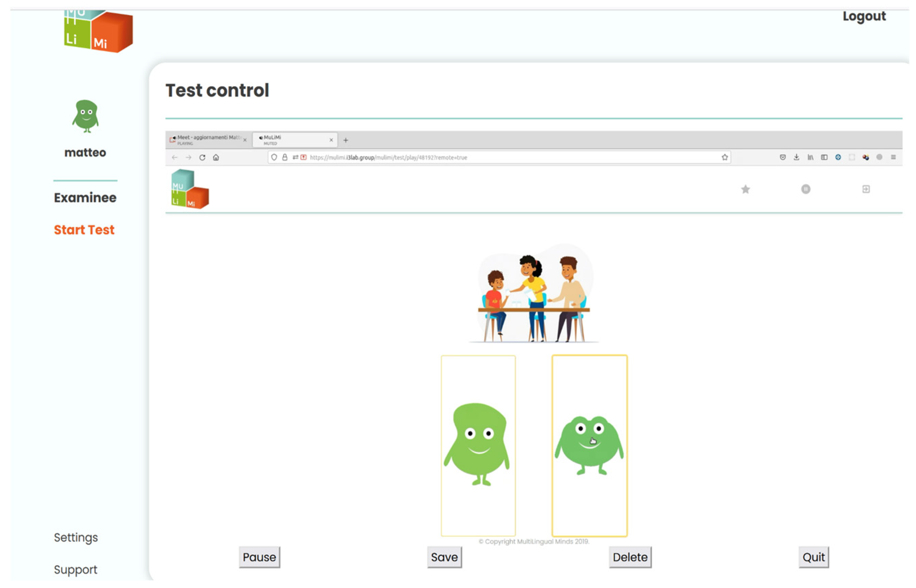The width and height of the screenshot is (916, 588).
Task: Open Examinee in the sidebar
Action: [85, 198]
